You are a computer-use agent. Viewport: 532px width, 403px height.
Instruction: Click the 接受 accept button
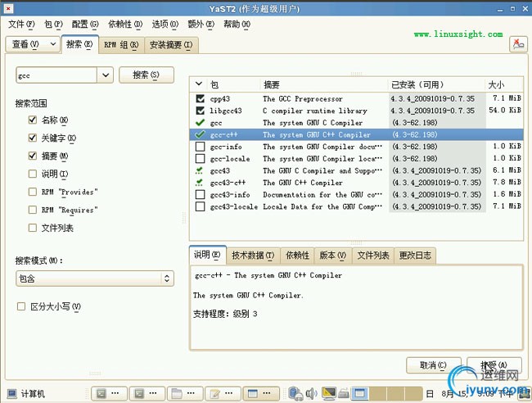494,365
